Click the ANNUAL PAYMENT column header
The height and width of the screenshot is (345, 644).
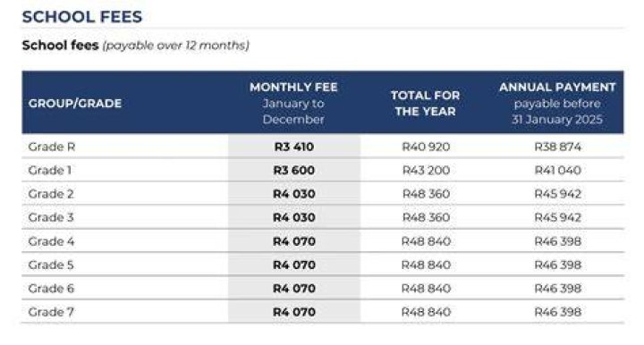pos(557,87)
